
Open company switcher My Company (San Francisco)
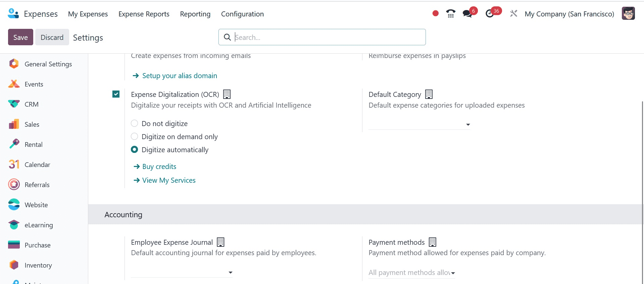click(x=569, y=14)
